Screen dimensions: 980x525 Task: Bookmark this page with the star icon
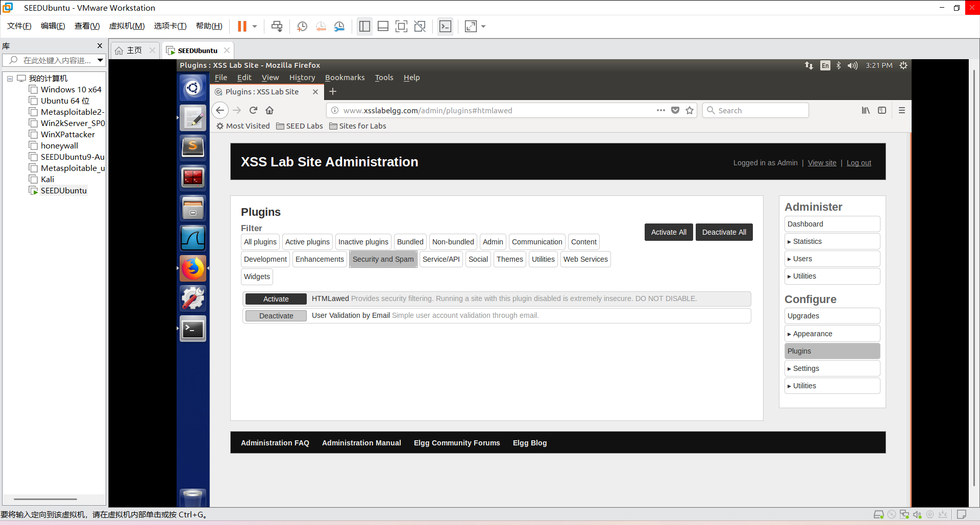(x=690, y=110)
